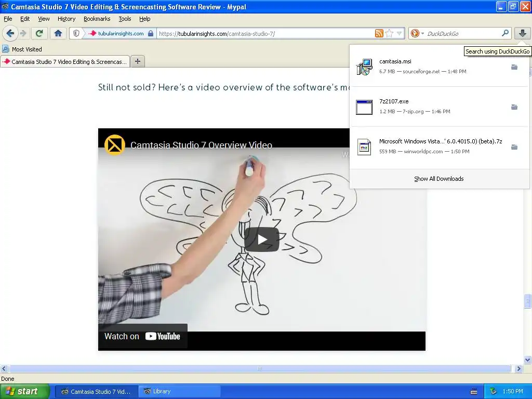Click Show All Downloads

(x=438, y=179)
